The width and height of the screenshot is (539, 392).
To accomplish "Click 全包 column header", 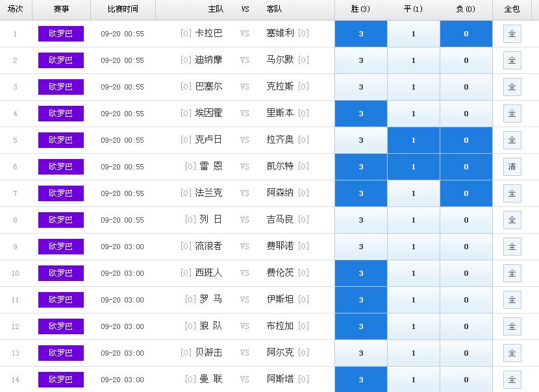I will pos(512,9).
